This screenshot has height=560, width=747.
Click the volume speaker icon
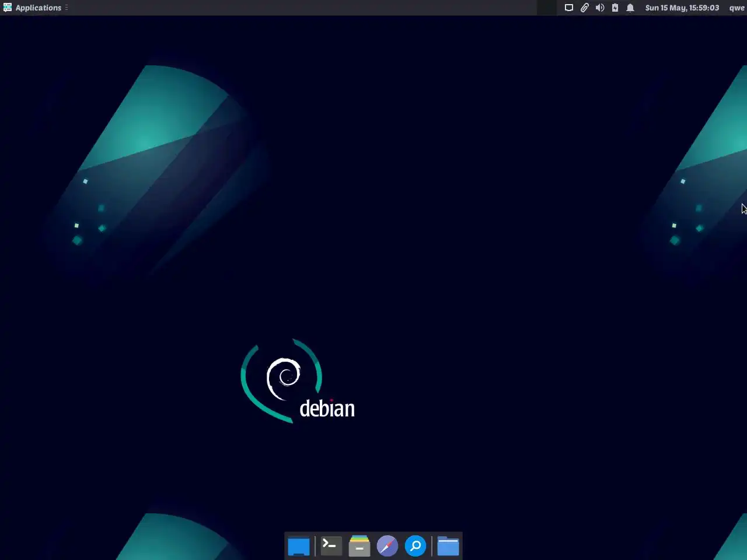coord(599,8)
